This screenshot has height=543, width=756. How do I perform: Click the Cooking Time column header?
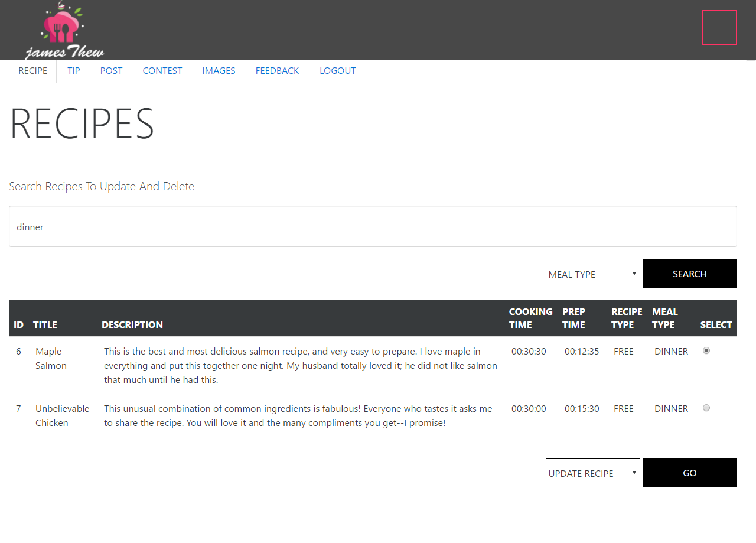tap(530, 318)
